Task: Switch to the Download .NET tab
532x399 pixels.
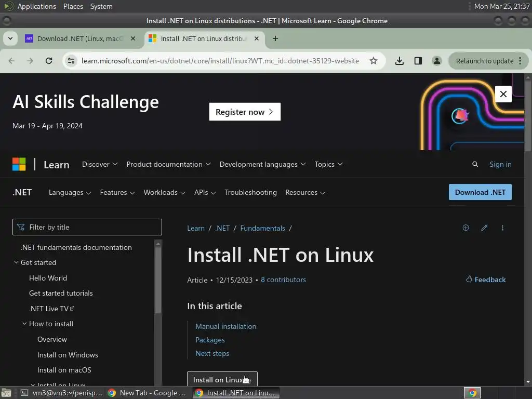Action: (x=80, y=38)
